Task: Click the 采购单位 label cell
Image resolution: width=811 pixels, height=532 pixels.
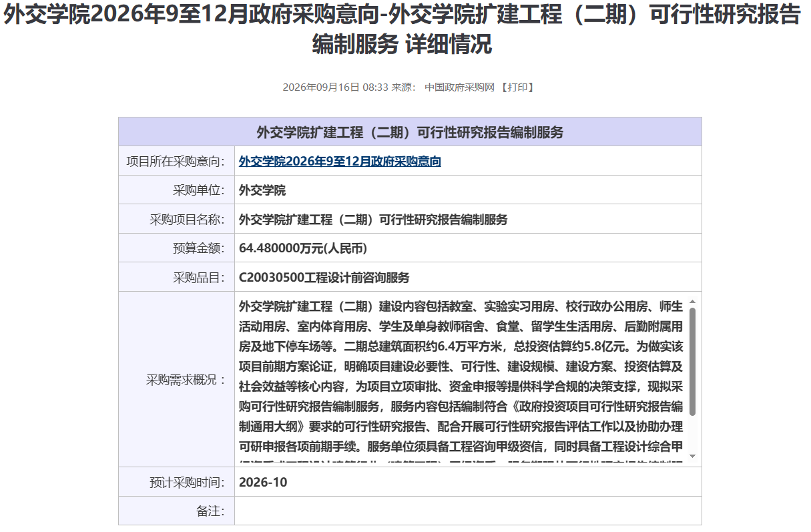Action: point(176,190)
